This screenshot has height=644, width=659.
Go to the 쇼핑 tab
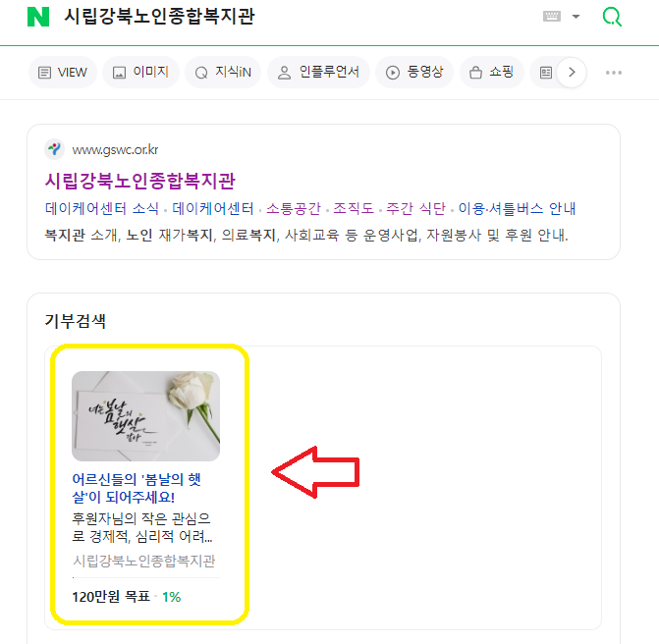[492, 73]
